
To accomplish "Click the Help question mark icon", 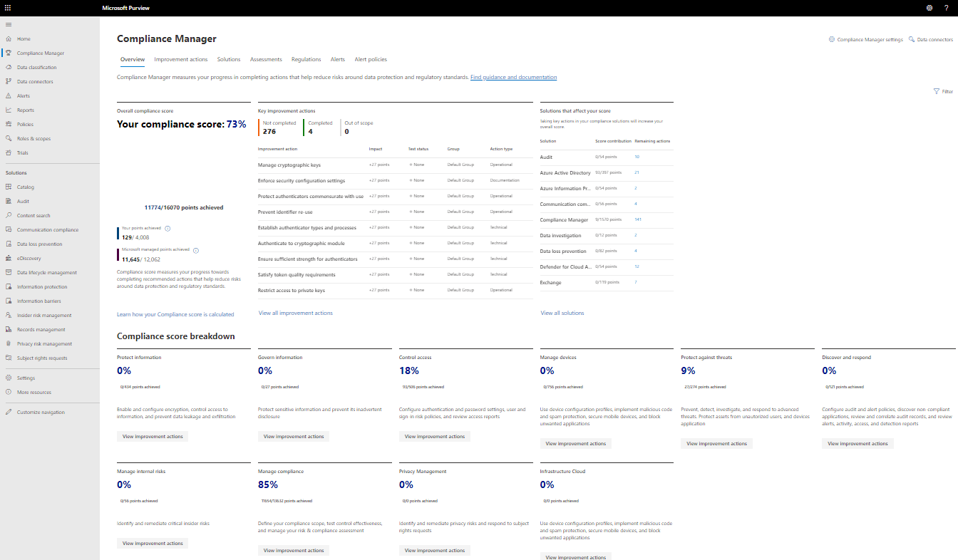I will pos(946,8).
